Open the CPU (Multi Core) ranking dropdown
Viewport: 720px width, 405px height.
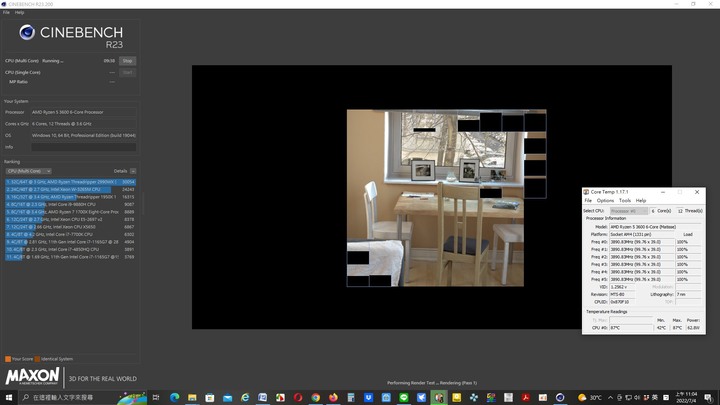tap(28, 171)
